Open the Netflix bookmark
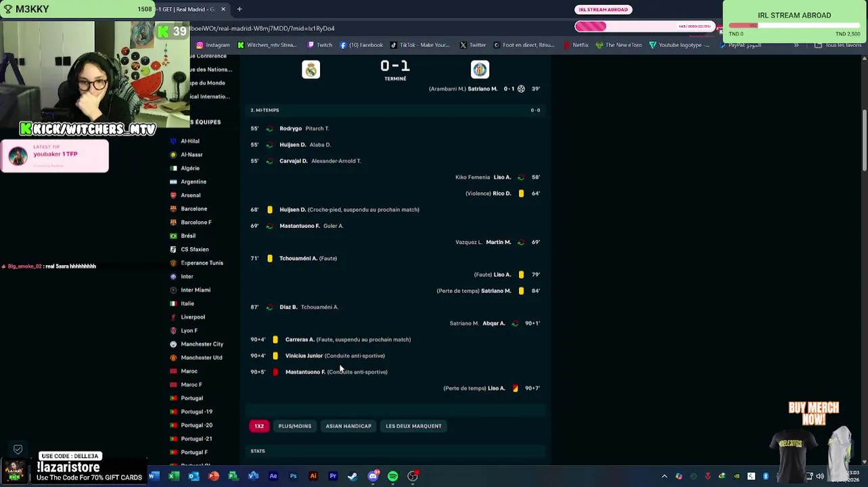Screen dimensions: 868x487 [576, 45]
